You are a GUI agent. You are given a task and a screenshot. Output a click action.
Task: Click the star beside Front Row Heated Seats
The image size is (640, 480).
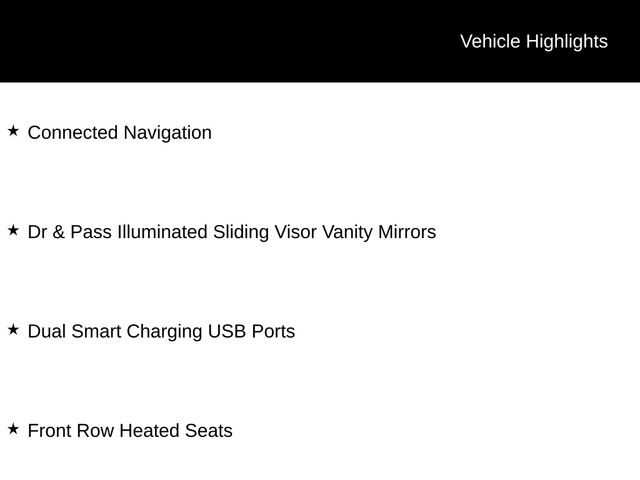coord(13,430)
